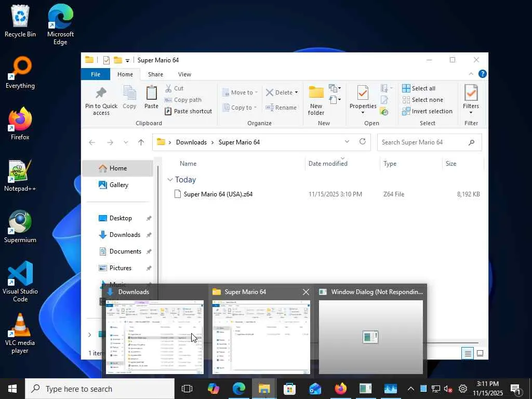Image resolution: width=532 pixels, height=399 pixels.
Task: Click the Rename command
Action: (x=281, y=108)
